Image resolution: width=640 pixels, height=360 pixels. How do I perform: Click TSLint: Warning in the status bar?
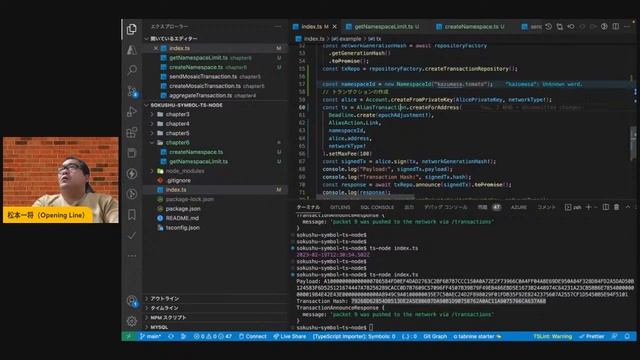click(552, 337)
